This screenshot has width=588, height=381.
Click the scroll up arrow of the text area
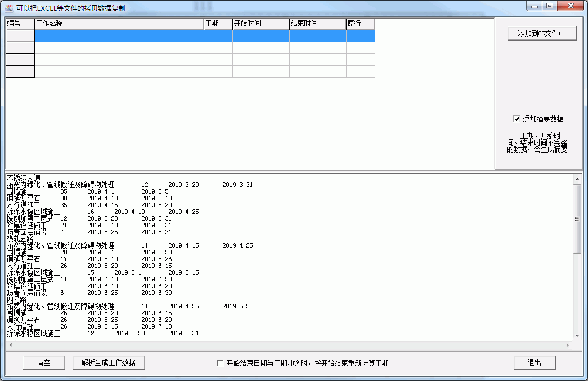click(x=577, y=180)
